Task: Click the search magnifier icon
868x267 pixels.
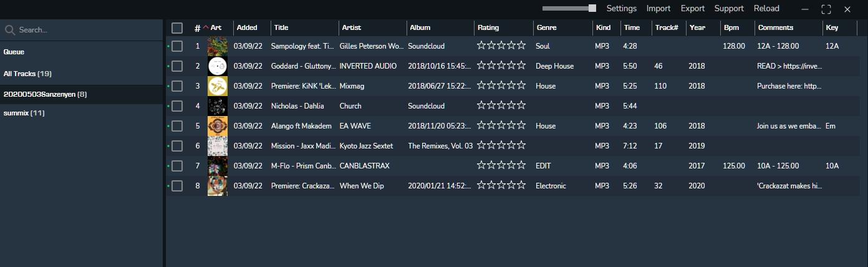Action: (10, 30)
